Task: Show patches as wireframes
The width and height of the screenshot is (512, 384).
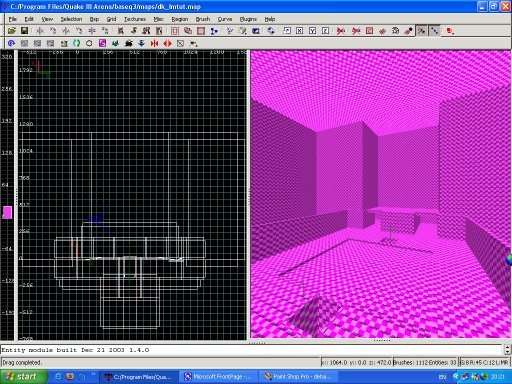Action: 382,31
